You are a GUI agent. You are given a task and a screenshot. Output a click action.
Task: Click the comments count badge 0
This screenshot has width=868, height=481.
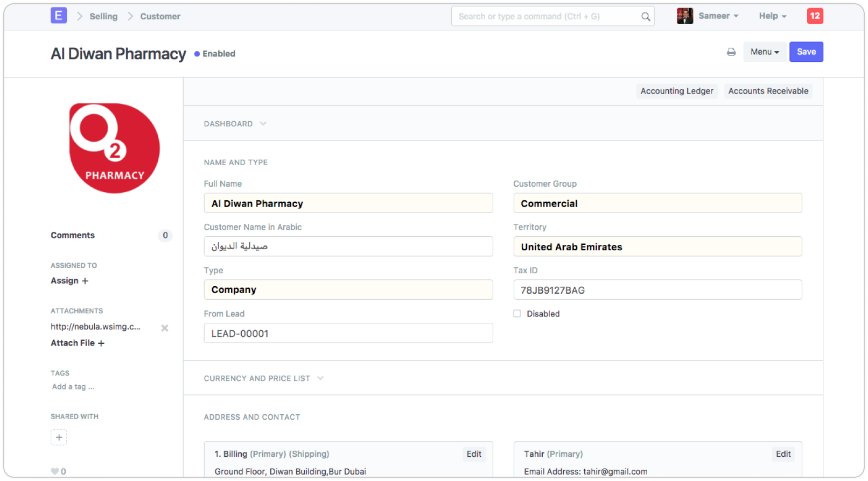pos(165,236)
